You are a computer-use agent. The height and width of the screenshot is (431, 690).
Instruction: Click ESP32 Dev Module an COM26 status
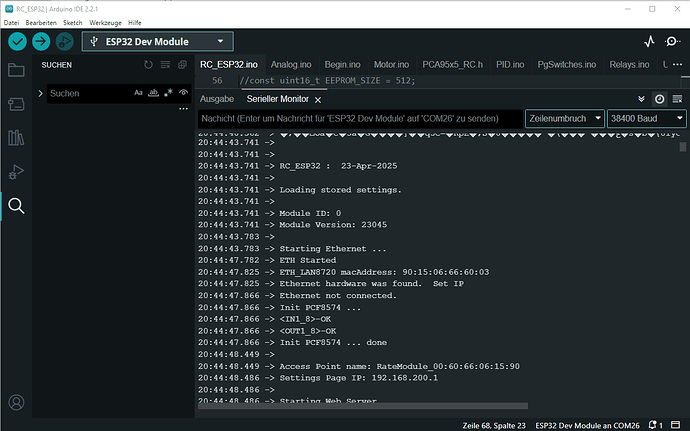(x=587, y=425)
